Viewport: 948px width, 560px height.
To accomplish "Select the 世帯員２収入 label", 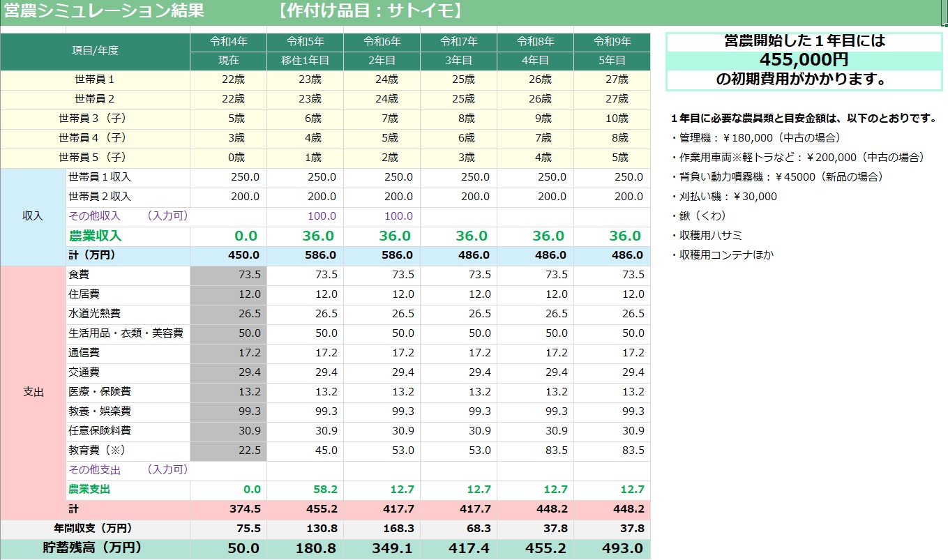I will pos(128,197).
